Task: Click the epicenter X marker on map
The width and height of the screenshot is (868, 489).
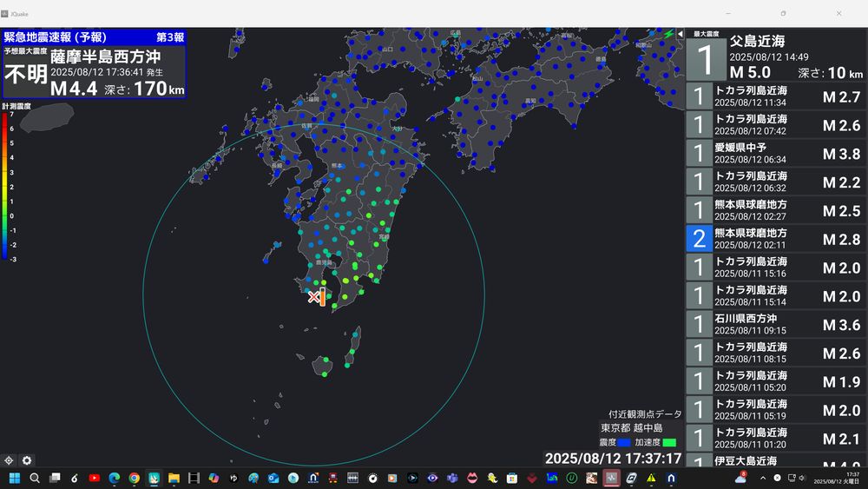Action: (x=313, y=297)
